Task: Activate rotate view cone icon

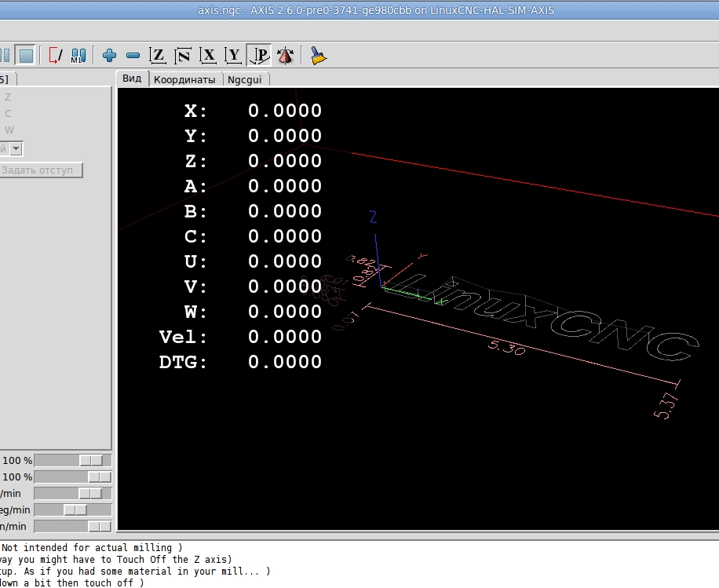Action: point(285,56)
